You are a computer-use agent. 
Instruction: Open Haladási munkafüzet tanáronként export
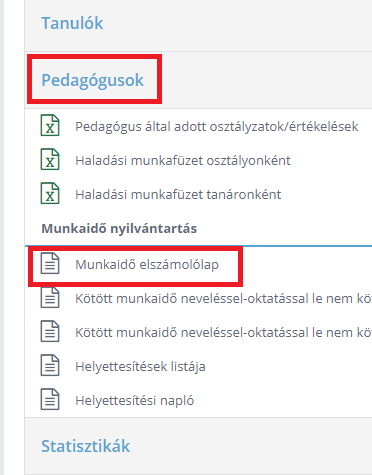coord(178,194)
